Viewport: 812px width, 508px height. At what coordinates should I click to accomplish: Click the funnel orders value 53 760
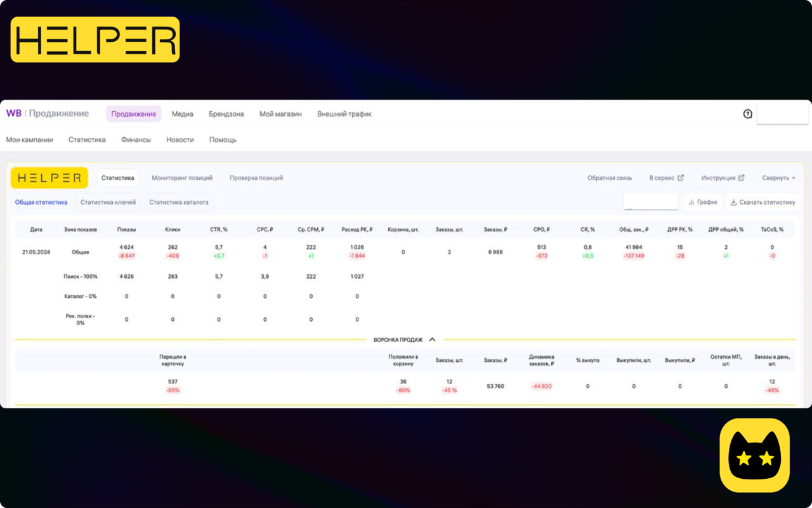[495, 386]
